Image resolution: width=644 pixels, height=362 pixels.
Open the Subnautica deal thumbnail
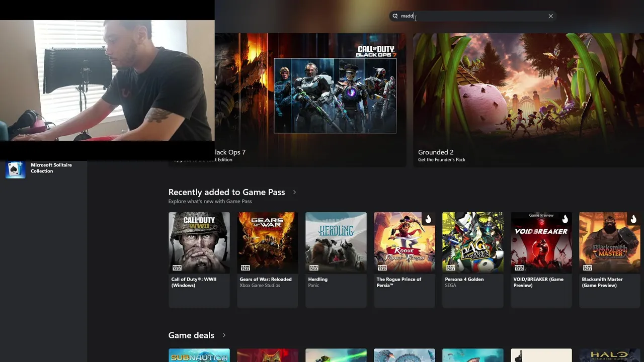pos(199,355)
